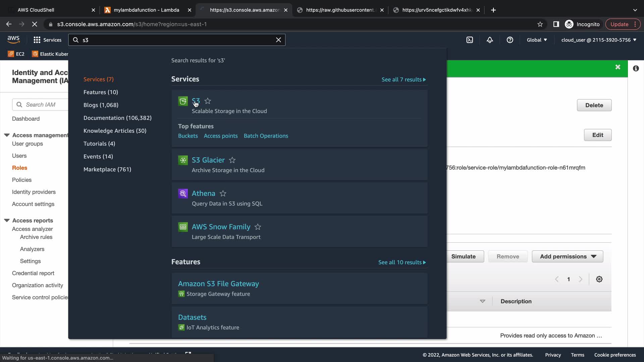Open the Global region dropdown
644x362 pixels.
tap(537, 40)
